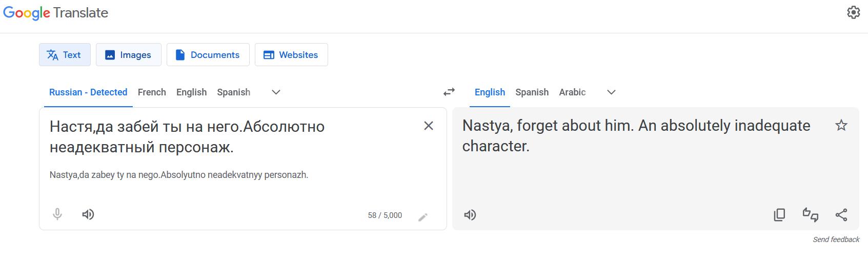Image resolution: width=868 pixels, height=260 pixels.
Task: Clear the Russian source text
Action: pos(429,126)
